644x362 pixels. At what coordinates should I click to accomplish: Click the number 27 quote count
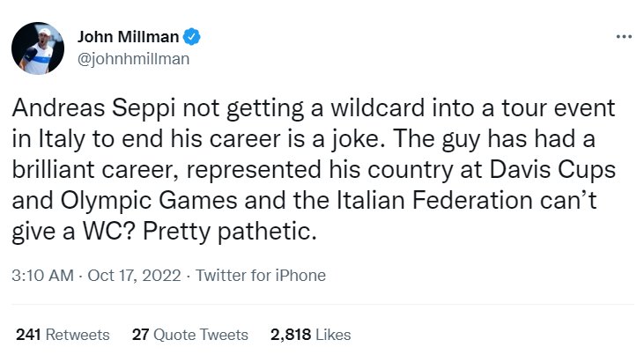pyautogui.click(x=140, y=335)
